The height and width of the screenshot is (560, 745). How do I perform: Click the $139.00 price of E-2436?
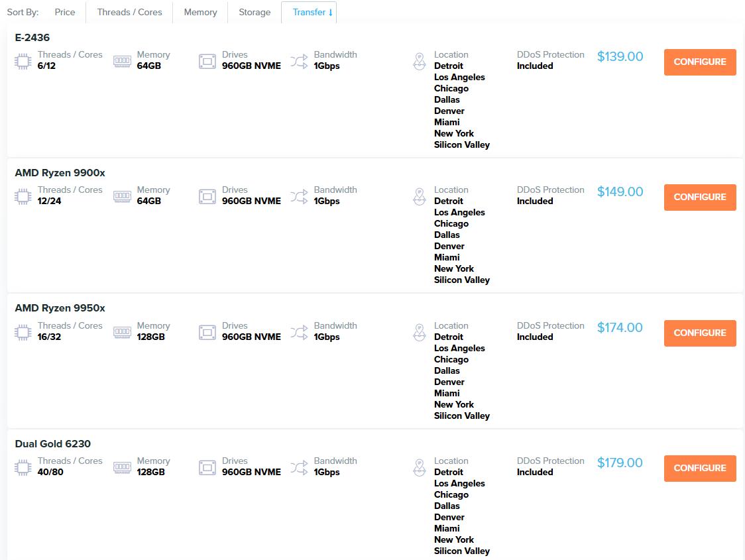click(x=620, y=57)
